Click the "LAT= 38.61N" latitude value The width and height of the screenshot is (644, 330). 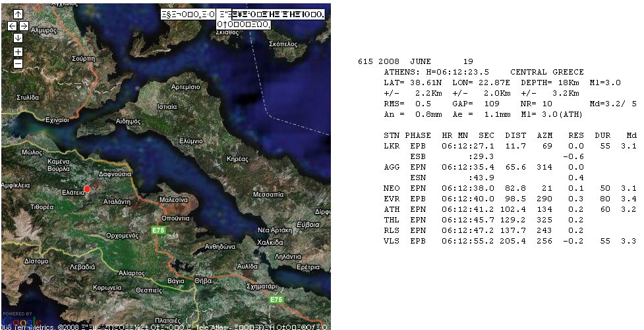(x=413, y=82)
